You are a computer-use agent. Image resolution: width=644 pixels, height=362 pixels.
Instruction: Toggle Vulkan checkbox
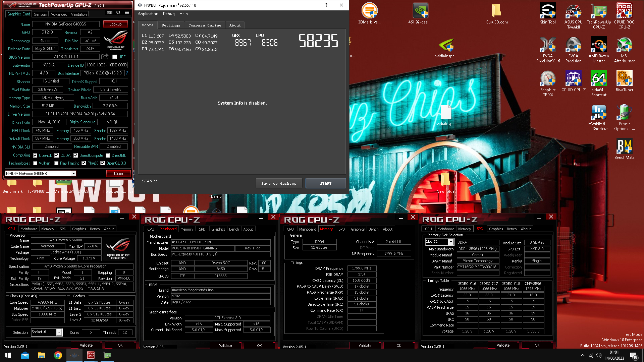35,163
